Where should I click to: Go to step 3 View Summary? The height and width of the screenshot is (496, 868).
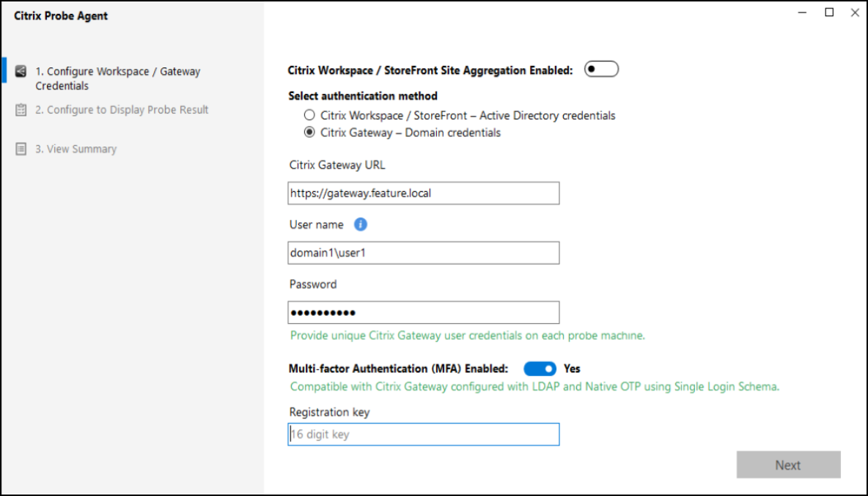pyautogui.click(x=76, y=149)
